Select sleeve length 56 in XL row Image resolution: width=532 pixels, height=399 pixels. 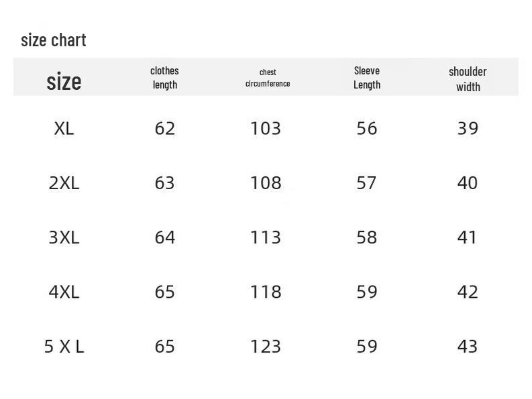pyautogui.click(x=367, y=128)
